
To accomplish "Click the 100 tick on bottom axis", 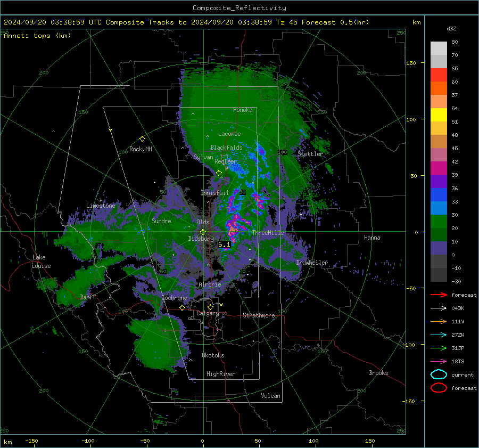I will 313,441.
